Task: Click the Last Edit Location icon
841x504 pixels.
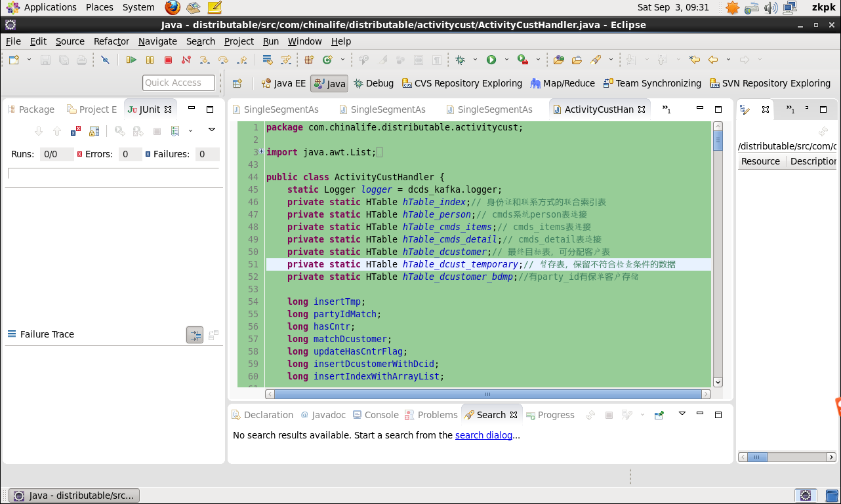Action: 695,60
